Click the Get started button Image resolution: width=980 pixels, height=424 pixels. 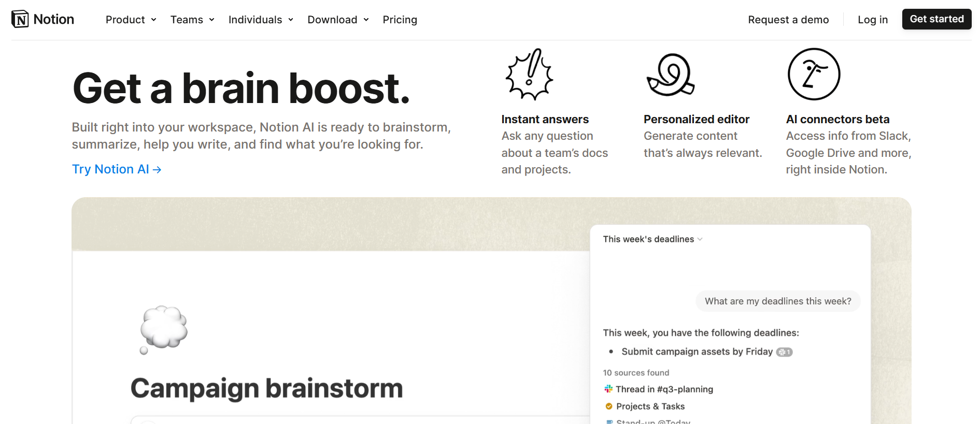936,19
